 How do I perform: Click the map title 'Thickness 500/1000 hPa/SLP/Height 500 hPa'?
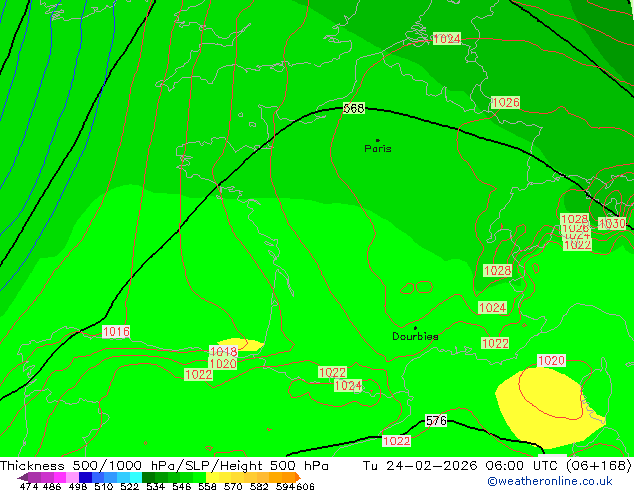coord(164,466)
